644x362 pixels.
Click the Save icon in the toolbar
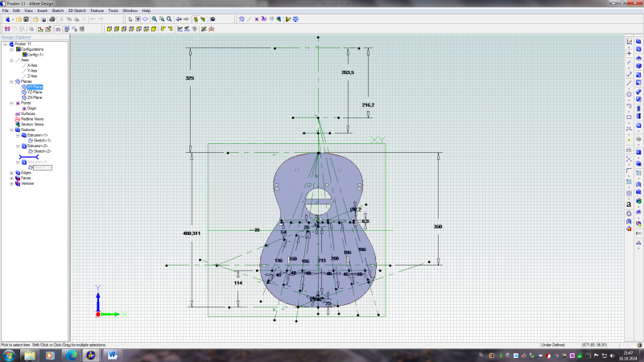25,19
